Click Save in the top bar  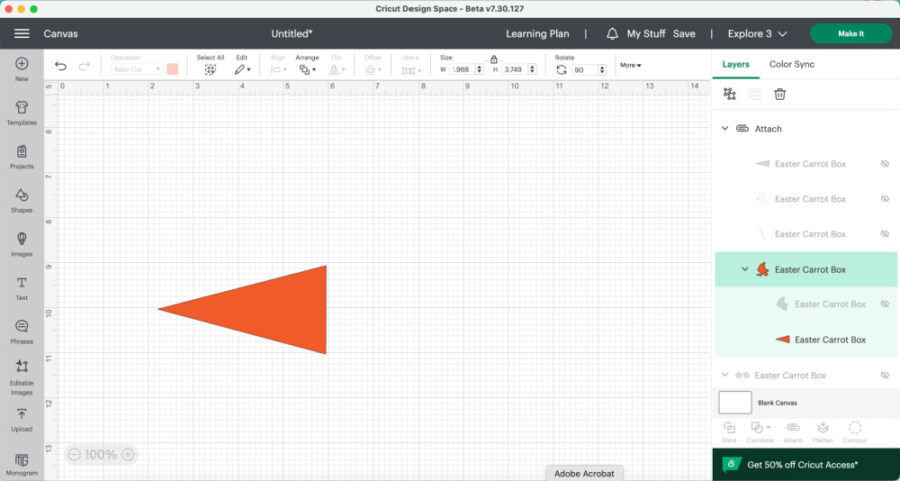tap(684, 33)
